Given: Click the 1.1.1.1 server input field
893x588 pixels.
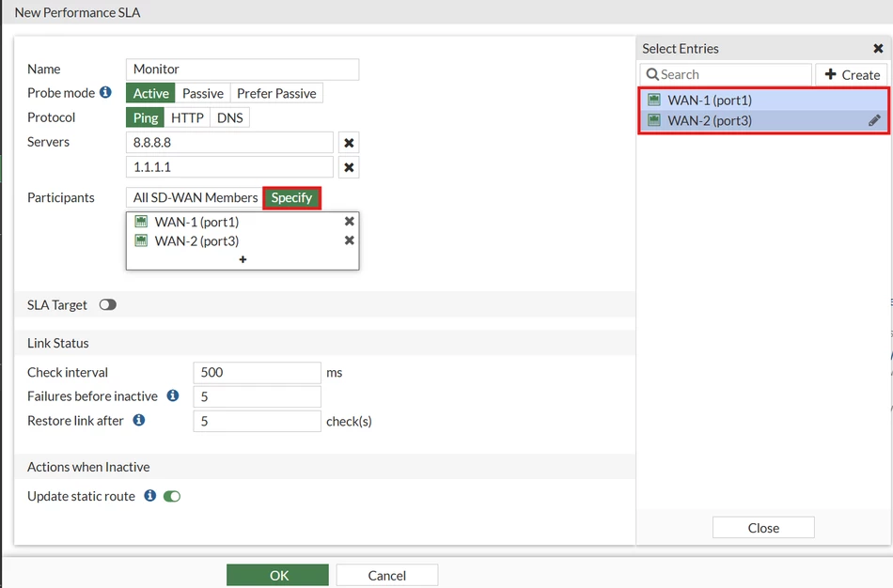Looking at the screenshot, I should [x=229, y=167].
